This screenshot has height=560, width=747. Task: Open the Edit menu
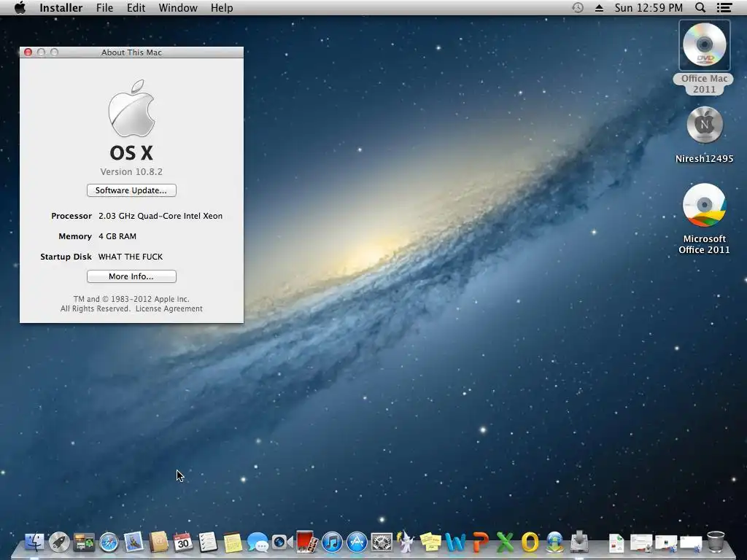pos(136,8)
